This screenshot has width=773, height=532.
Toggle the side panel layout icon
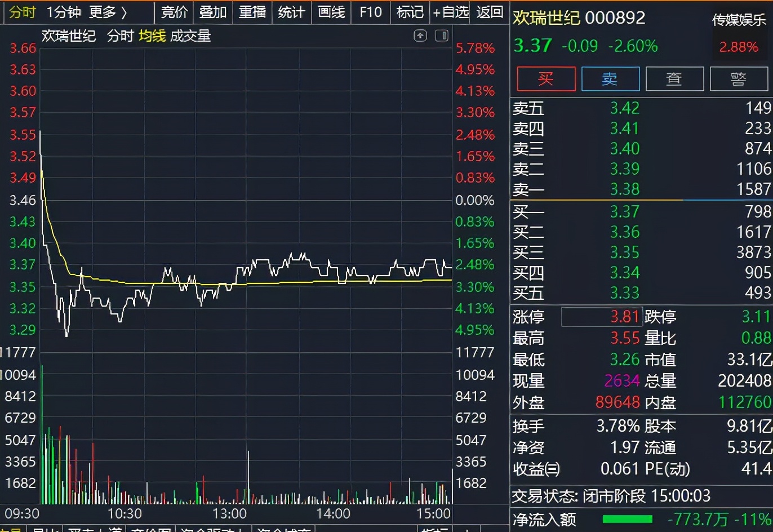[442, 36]
